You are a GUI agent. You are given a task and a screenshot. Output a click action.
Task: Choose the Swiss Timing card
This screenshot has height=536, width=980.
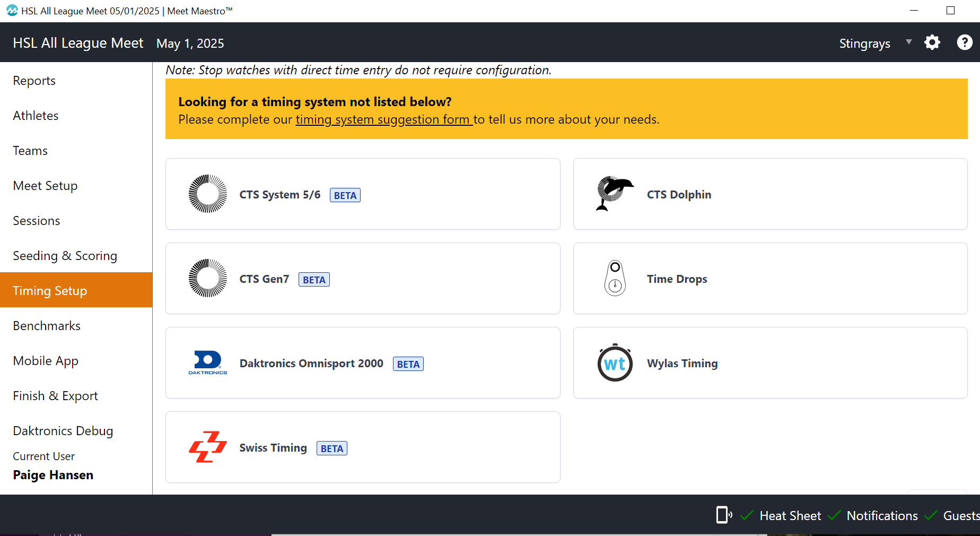click(x=363, y=447)
